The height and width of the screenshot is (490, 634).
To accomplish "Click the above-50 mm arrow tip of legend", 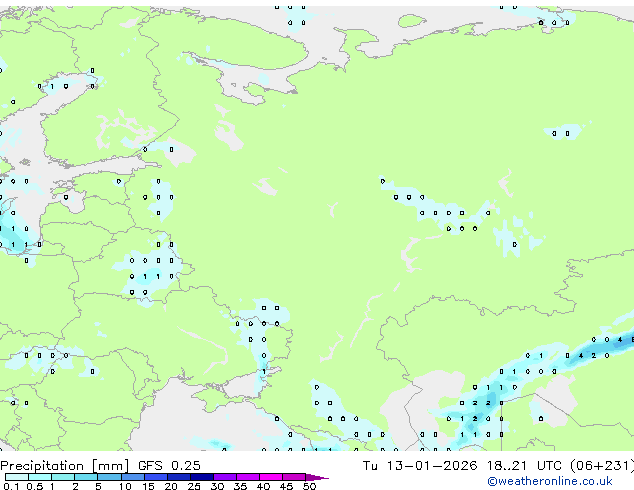I will (x=317, y=477).
